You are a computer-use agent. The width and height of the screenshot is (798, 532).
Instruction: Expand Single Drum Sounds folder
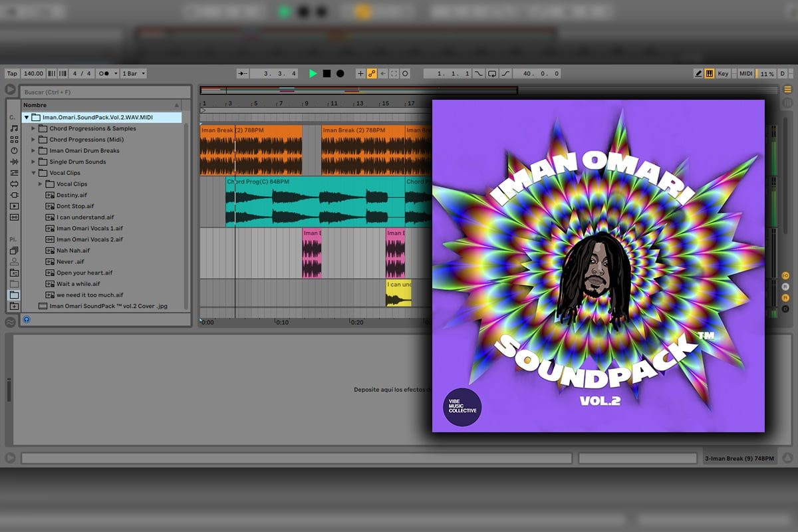(34, 162)
